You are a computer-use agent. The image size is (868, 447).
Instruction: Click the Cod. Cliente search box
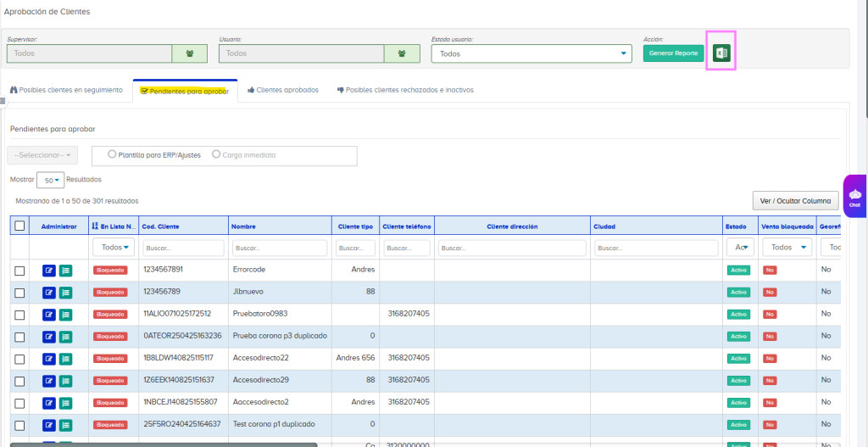(183, 249)
